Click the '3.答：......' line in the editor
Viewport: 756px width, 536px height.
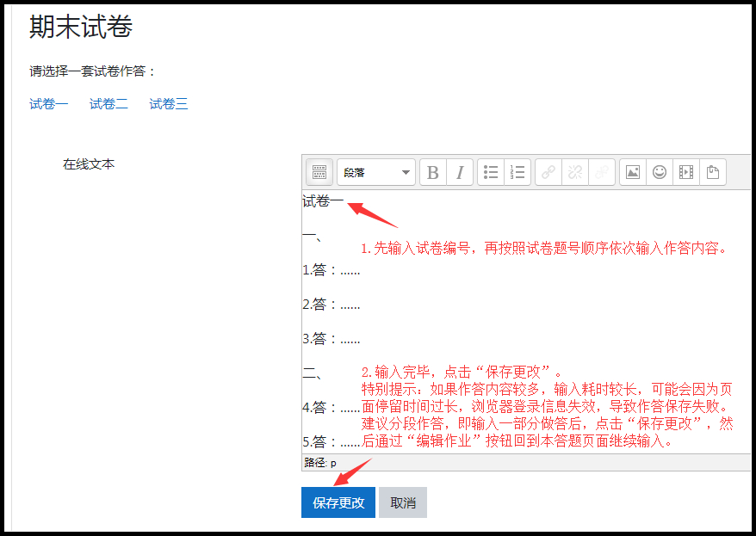coord(332,339)
